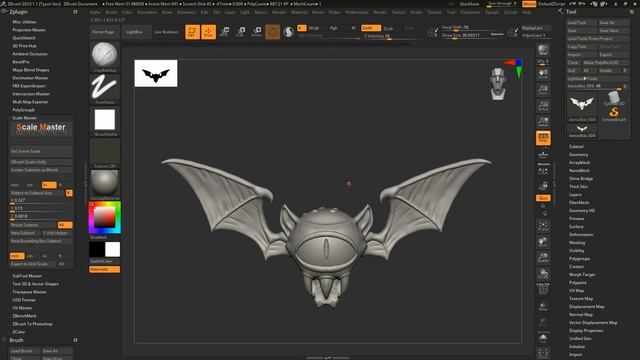Activate the Edit mode button
This screenshot has height=360, width=640.
tap(192, 32)
